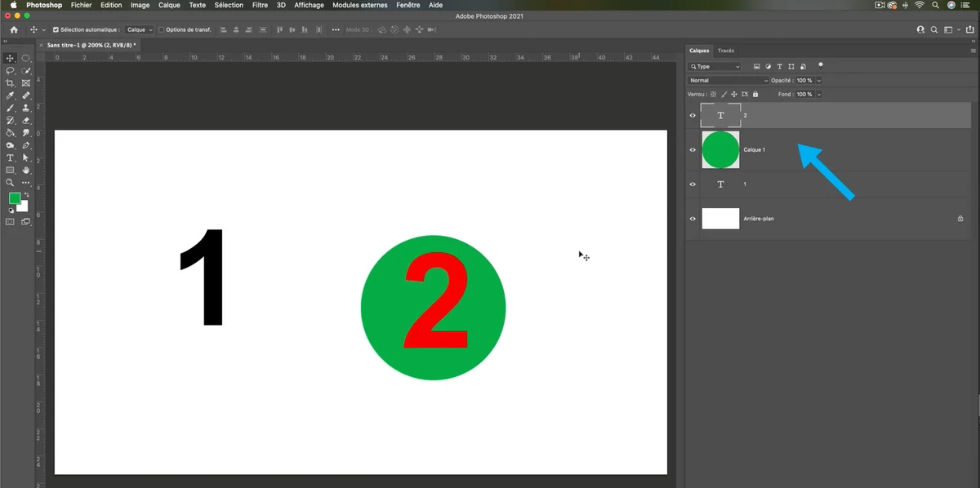The width and height of the screenshot is (980, 488).
Task: Select the Eraser tool
Action: [26, 120]
